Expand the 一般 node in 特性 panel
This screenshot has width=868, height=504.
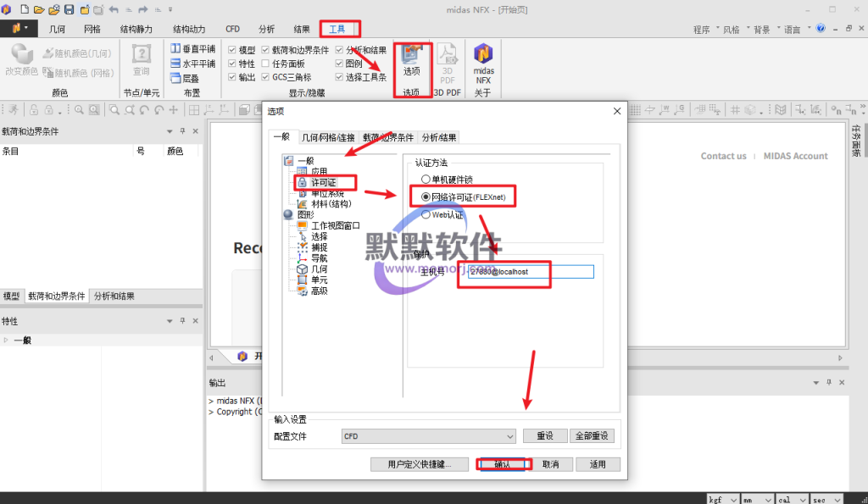coord(6,341)
